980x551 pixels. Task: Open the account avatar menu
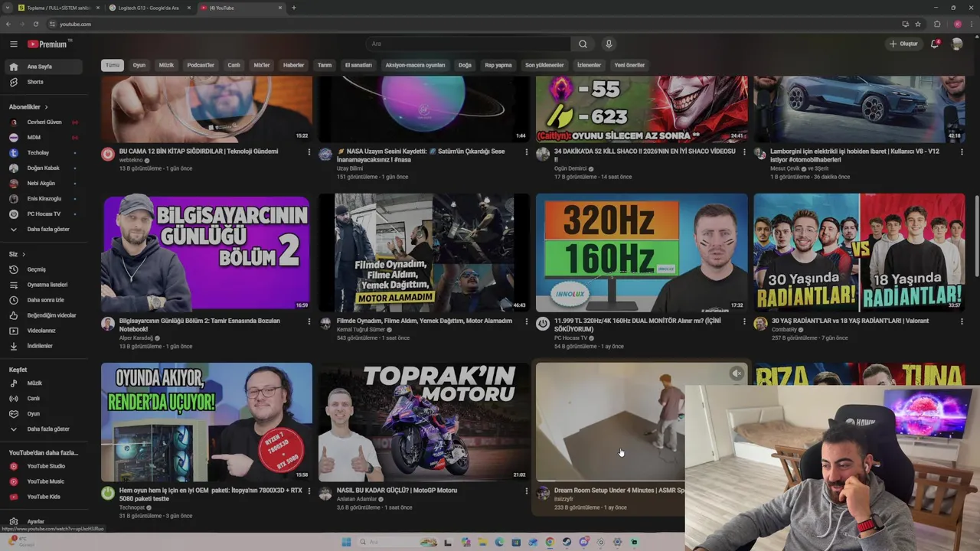(956, 44)
